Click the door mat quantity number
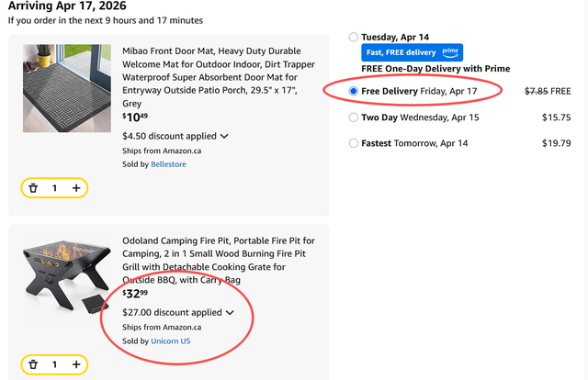 [x=54, y=188]
